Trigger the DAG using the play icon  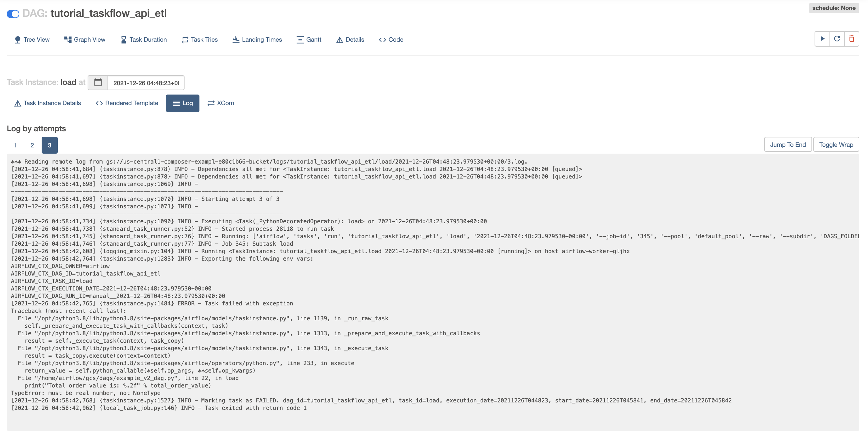822,39
